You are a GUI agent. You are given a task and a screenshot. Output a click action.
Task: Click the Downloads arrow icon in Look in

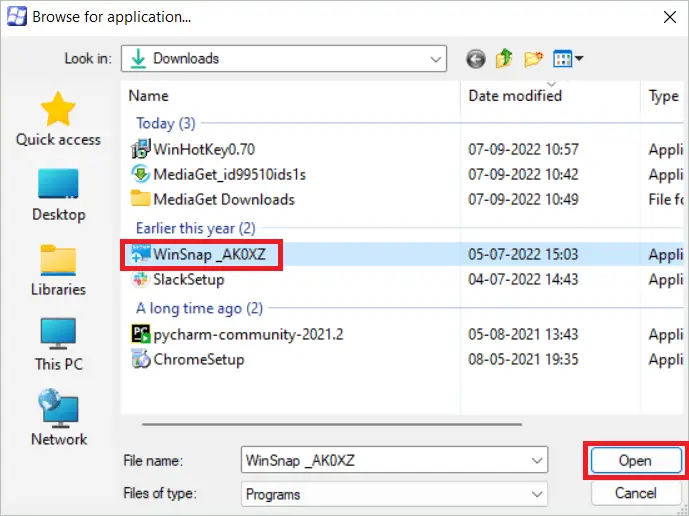[138, 59]
